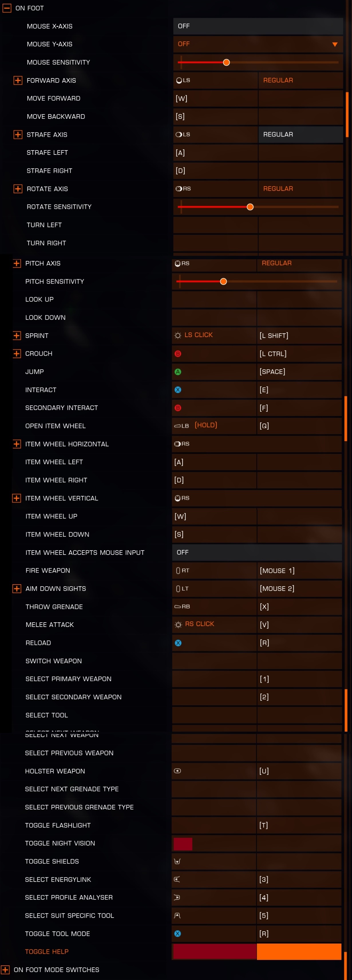The height and width of the screenshot is (980, 352).
Task: Click the Toggle Shields d-pad binding icon
Action: [x=177, y=861]
